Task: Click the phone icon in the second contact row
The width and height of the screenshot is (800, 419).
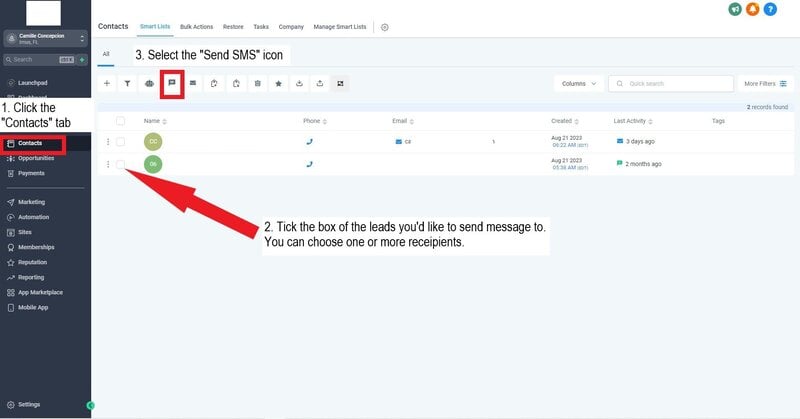Action: pos(309,164)
